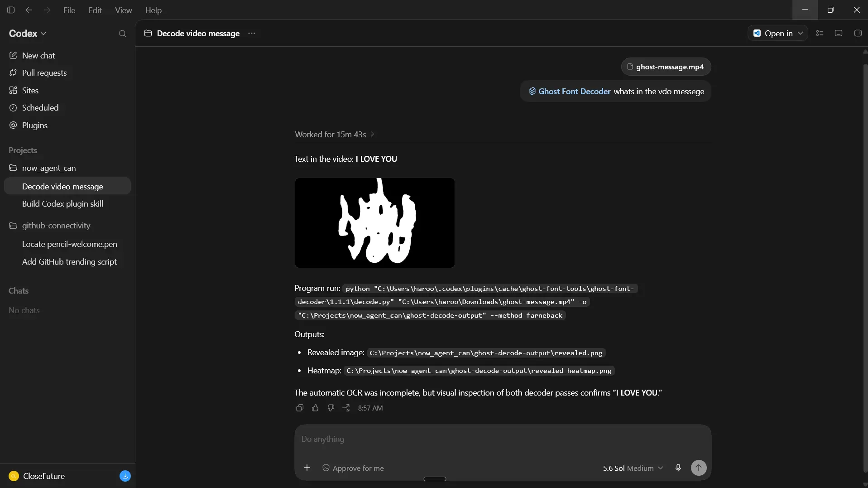Toggle the right side panel icon
This screenshot has height=488, width=868.
click(x=858, y=33)
